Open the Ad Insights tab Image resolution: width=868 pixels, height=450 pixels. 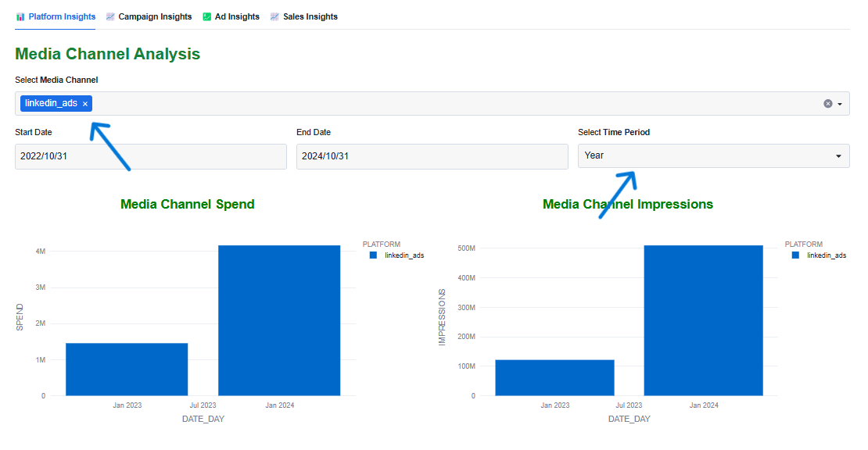(237, 16)
